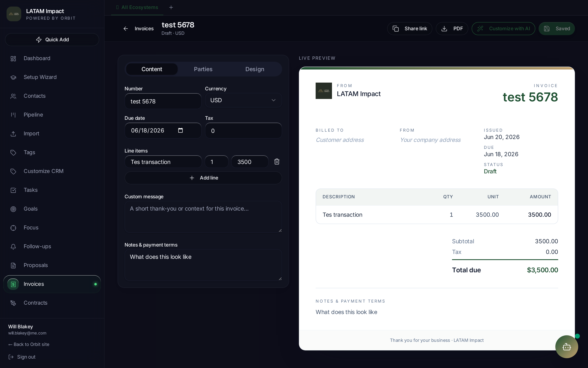Open the due date calendar picker icon
Image resolution: width=588 pixels, height=368 pixels.
(180, 130)
